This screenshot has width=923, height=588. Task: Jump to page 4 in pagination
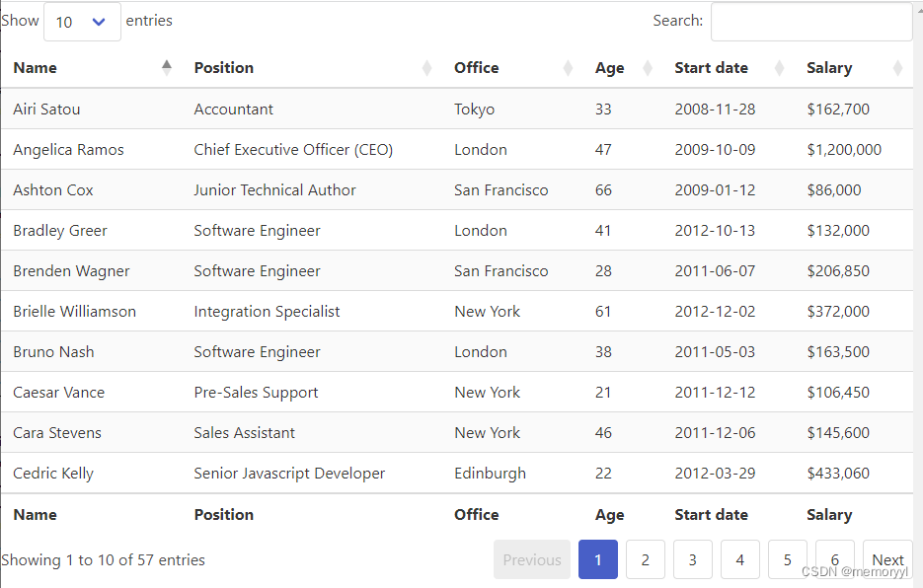pos(740,559)
